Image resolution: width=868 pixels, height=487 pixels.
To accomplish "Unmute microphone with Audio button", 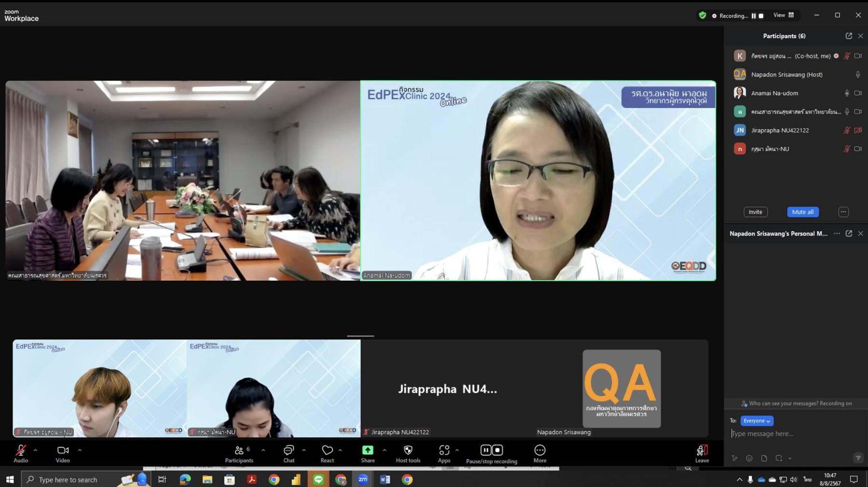I will (21, 453).
